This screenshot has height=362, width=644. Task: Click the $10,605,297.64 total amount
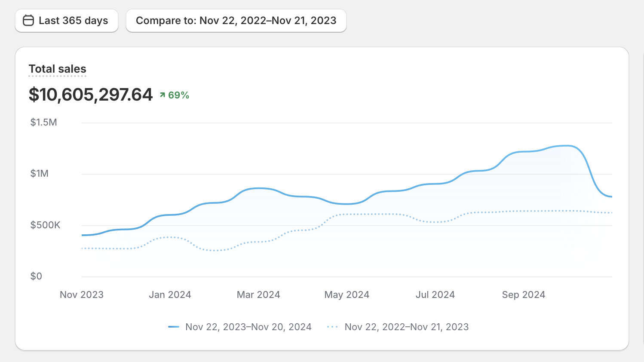[91, 95]
